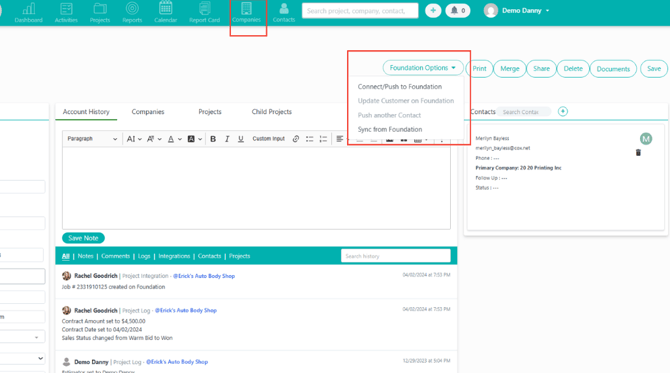Switch to the Projects tab

[210, 112]
